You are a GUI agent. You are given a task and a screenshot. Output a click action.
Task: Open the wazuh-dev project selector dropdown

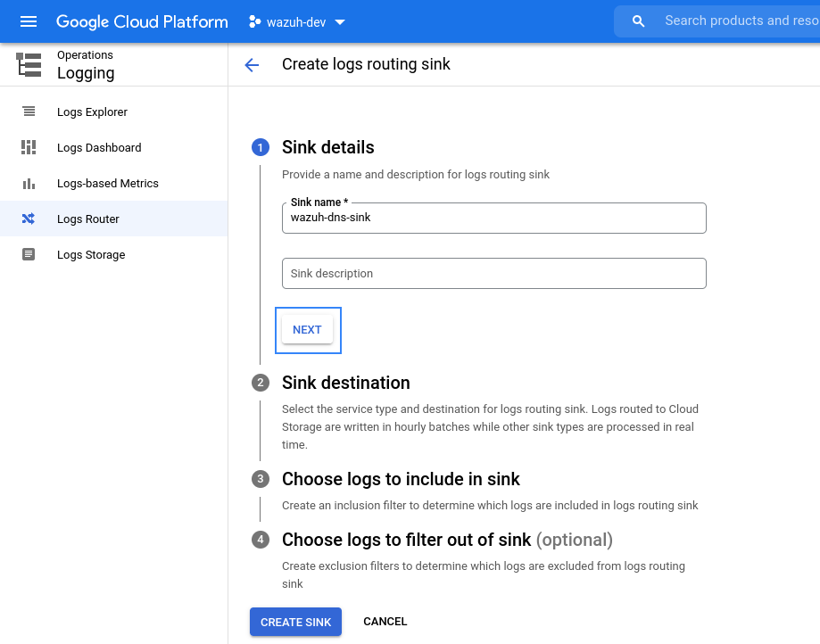coord(297,22)
